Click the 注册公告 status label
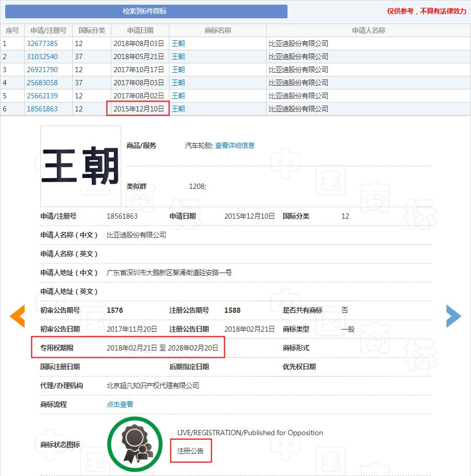The image size is (471, 476). coord(190,451)
